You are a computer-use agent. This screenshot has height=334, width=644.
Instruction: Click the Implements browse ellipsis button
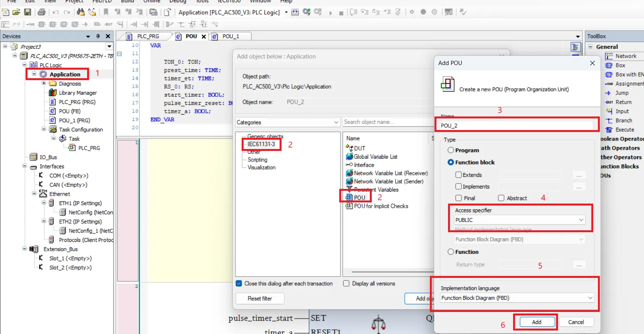579,187
